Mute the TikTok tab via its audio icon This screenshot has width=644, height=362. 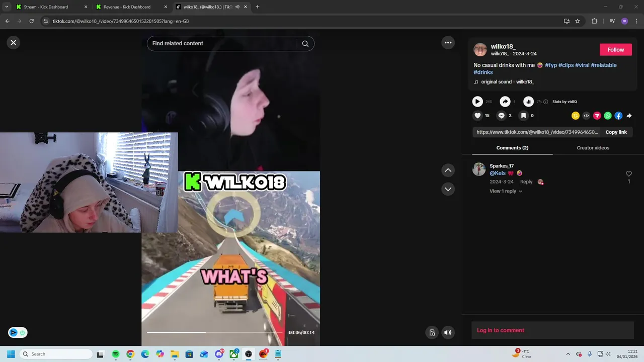pos(237,7)
